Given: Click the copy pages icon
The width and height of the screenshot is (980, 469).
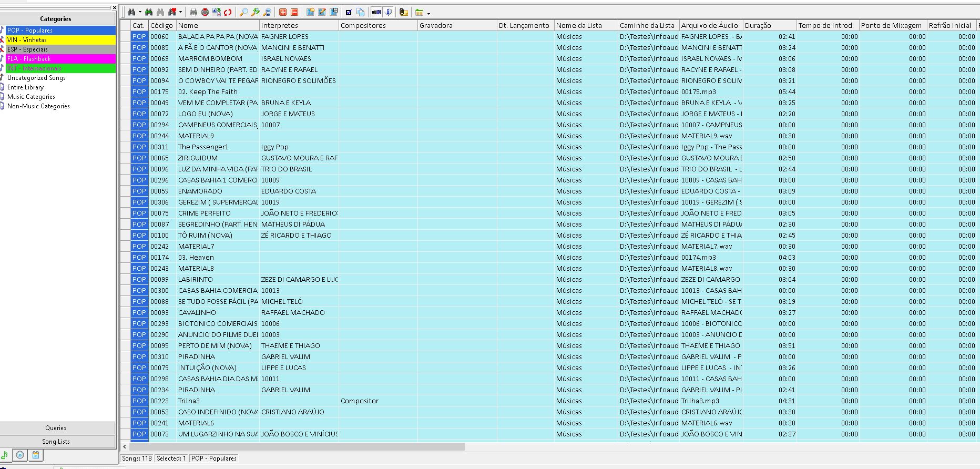Looking at the screenshot, I should pyautogui.click(x=360, y=12).
